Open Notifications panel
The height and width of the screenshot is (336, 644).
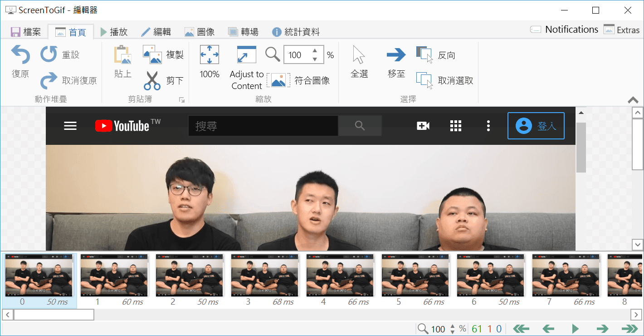pos(564,30)
